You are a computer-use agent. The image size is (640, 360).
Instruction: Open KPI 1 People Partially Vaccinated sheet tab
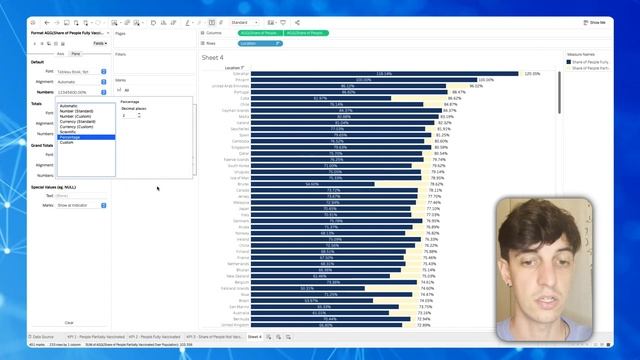click(x=96, y=337)
